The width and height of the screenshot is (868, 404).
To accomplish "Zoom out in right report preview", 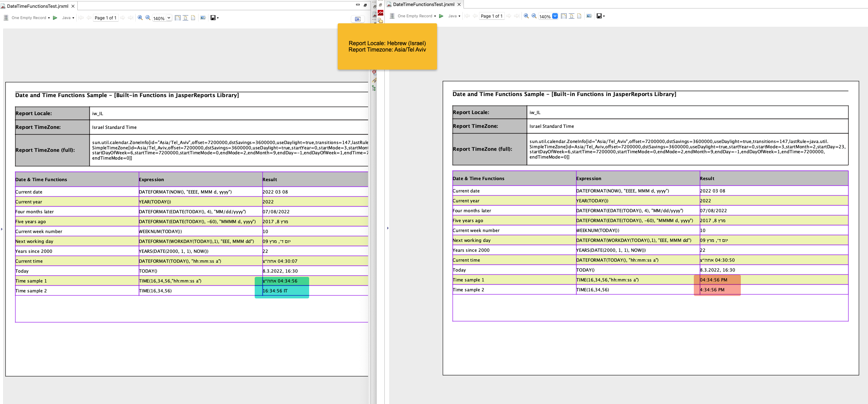I will click(x=534, y=16).
